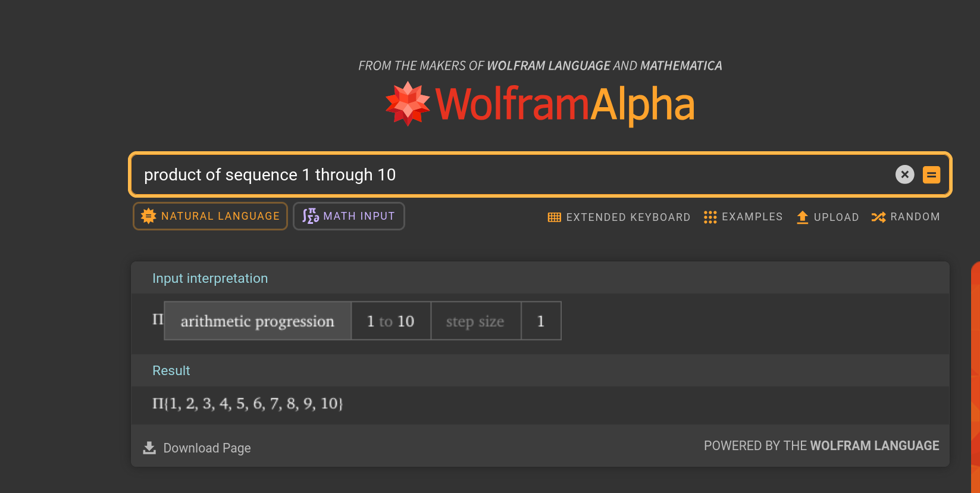Click the Random shuffle icon

(878, 217)
